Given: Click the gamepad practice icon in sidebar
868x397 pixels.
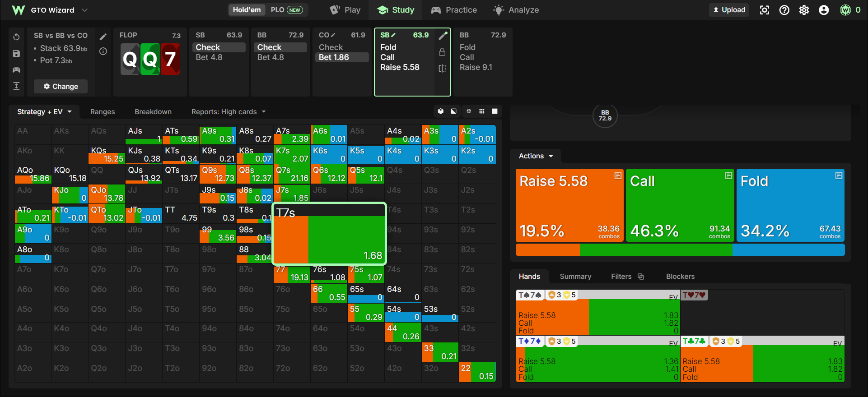Looking at the screenshot, I should pyautogui.click(x=16, y=70).
